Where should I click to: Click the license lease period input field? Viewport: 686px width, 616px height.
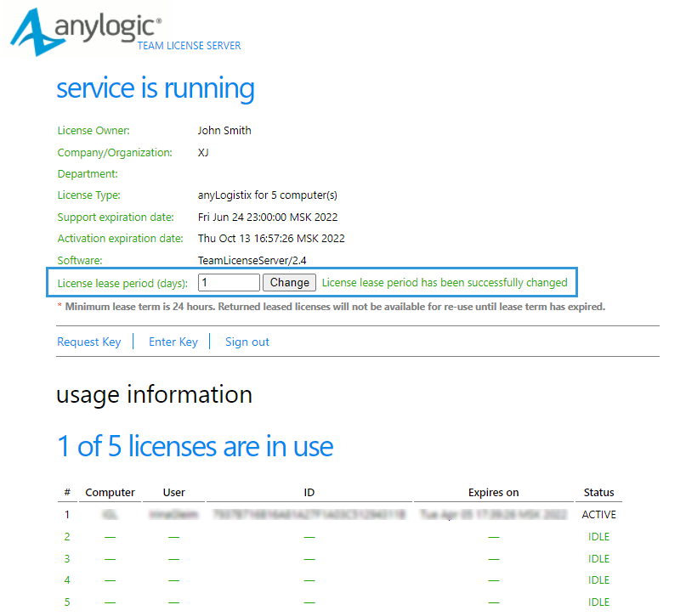pyautogui.click(x=229, y=282)
